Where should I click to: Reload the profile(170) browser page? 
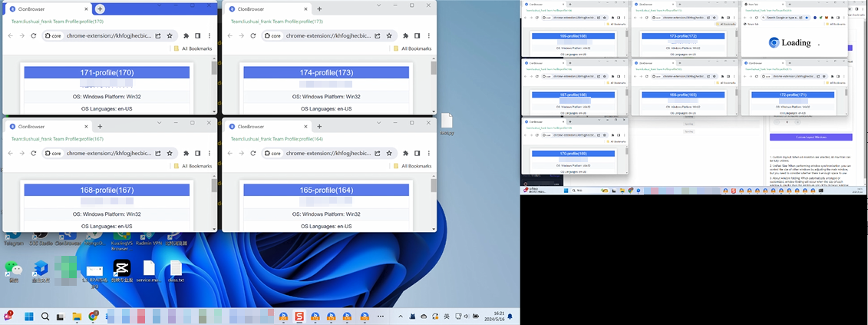[x=33, y=35]
